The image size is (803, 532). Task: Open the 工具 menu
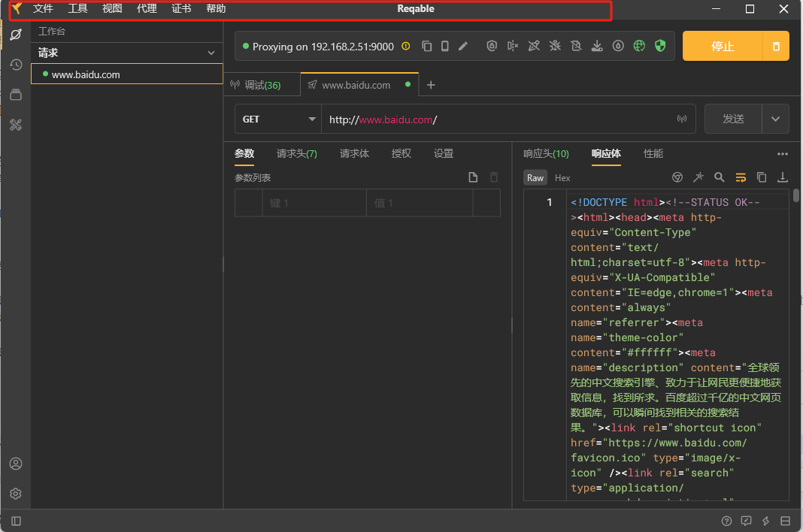point(78,9)
